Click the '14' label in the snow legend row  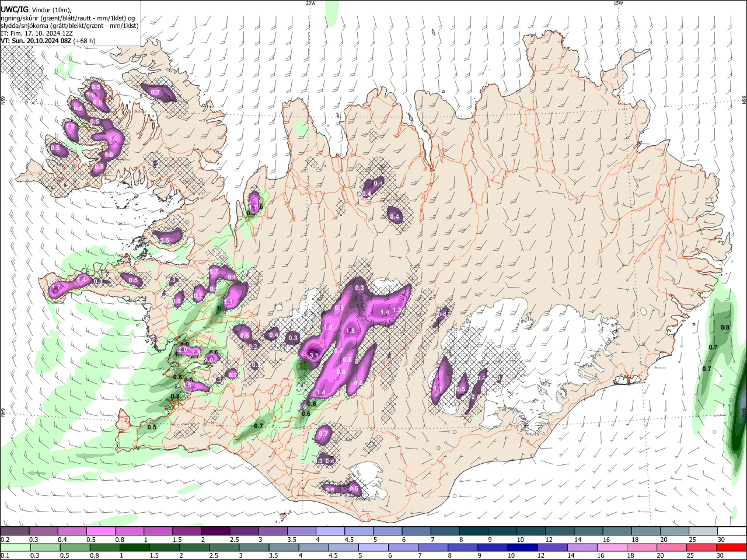[x=577, y=540]
